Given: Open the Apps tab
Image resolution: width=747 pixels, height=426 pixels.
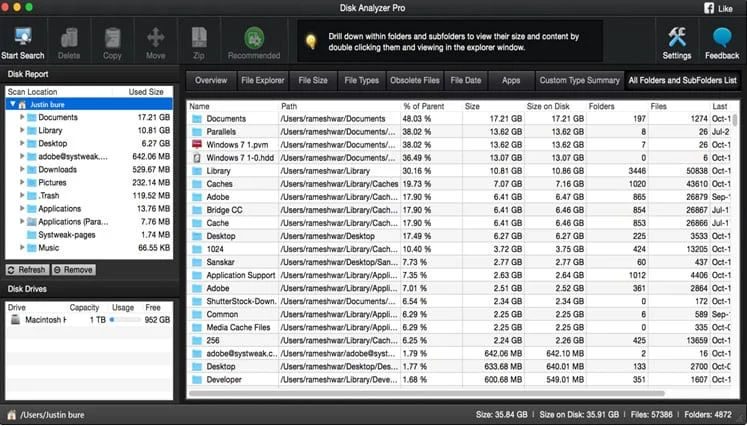Looking at the screenshot, I should pyautogui.click(x=511, y=81).
